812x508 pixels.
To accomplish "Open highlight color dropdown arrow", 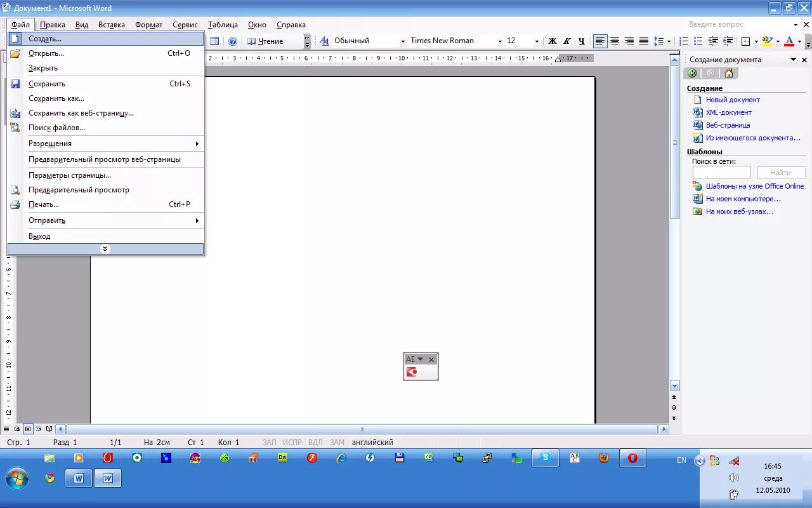I will click(778, 41).
